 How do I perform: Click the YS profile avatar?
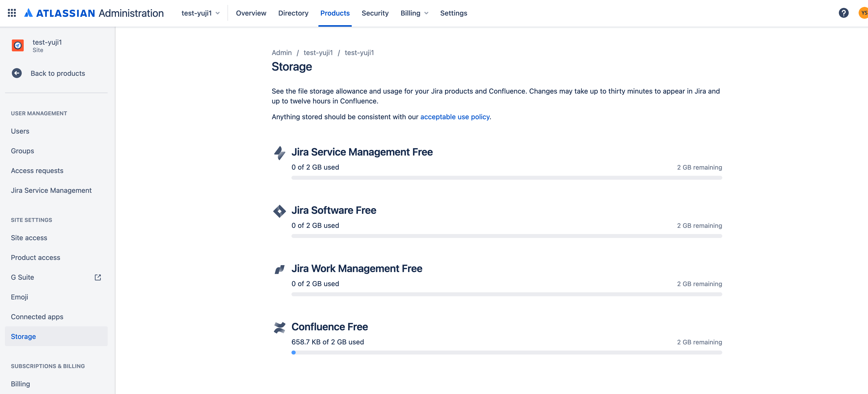click(x=863, y=13)
